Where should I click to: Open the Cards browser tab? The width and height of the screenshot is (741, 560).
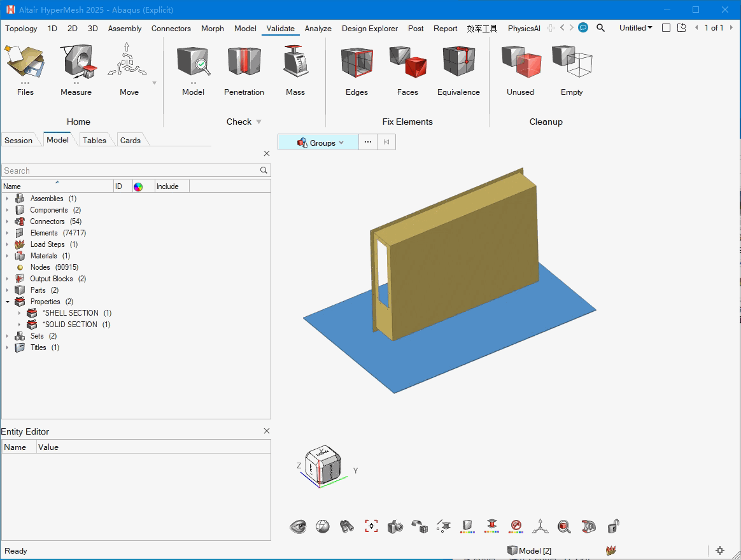click(131, 141)
